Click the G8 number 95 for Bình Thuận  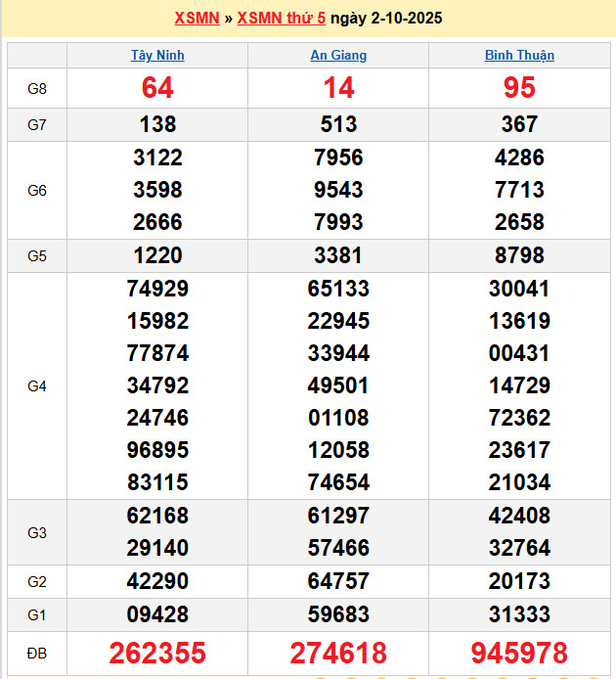pos(519,88)
